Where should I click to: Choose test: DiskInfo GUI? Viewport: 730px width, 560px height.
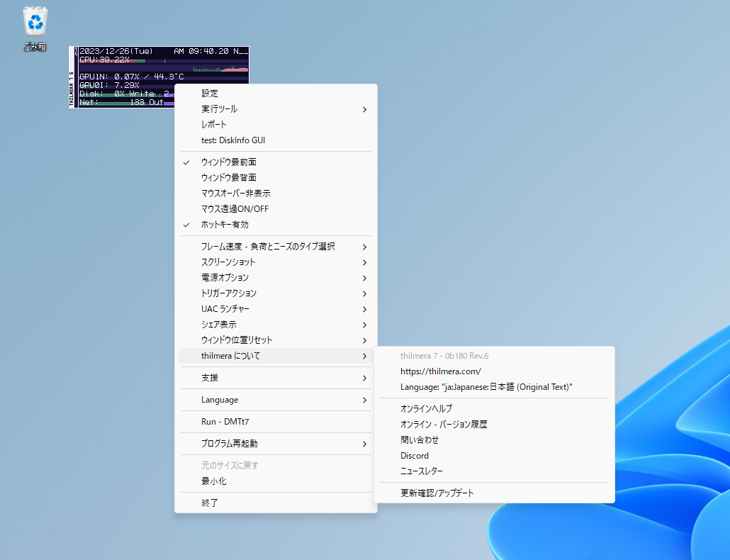click(276, 140)
